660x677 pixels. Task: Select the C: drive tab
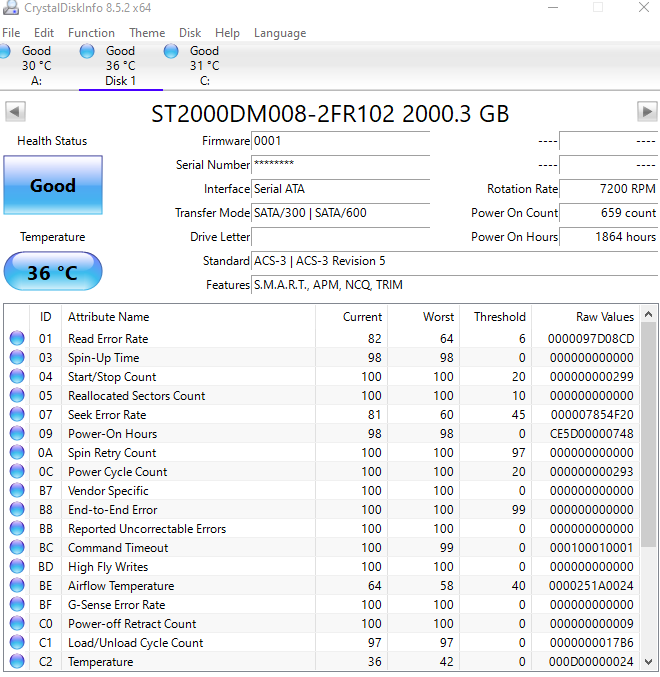tap(205, 66)
